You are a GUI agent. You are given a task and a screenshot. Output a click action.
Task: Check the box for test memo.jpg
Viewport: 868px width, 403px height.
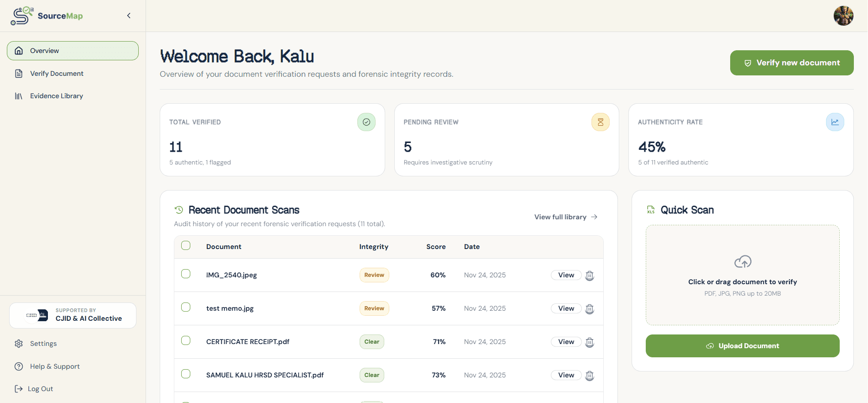186,307
